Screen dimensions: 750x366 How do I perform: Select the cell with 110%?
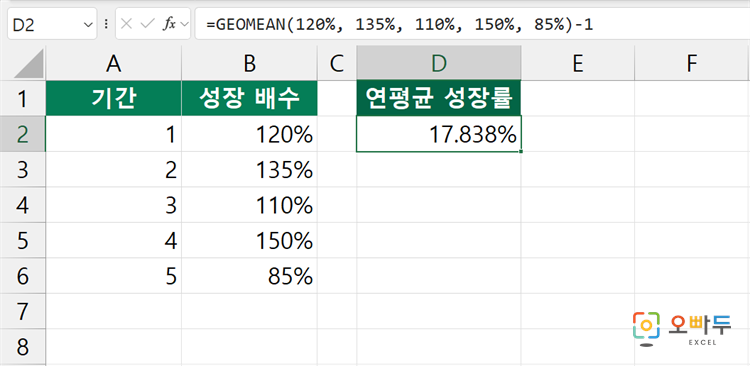tap(249, 205)
